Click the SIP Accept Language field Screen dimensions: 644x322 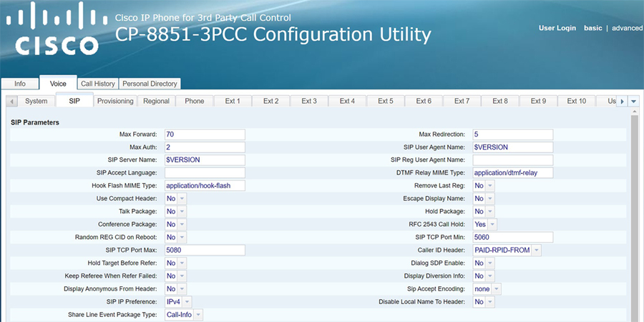[205, 172]
